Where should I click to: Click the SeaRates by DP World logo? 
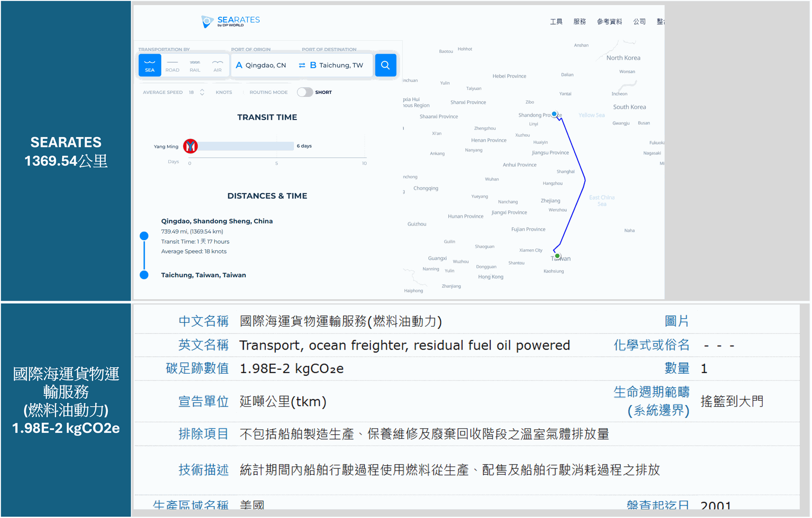230,21
